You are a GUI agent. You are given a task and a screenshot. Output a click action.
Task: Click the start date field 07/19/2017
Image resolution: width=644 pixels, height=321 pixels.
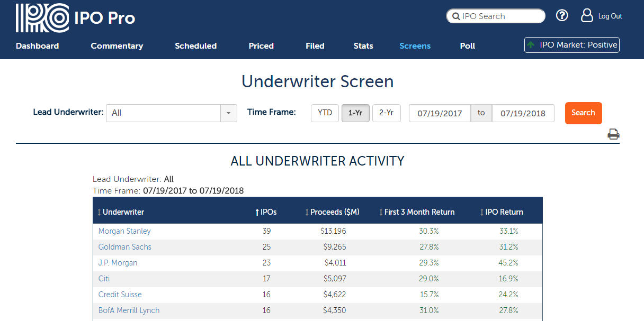click(x=440, y=113)
